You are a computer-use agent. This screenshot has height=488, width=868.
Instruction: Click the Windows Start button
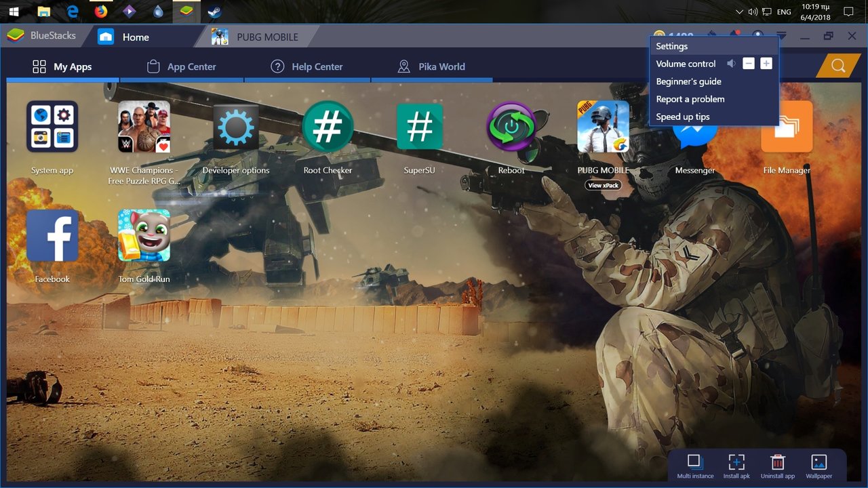pos(14,12)
